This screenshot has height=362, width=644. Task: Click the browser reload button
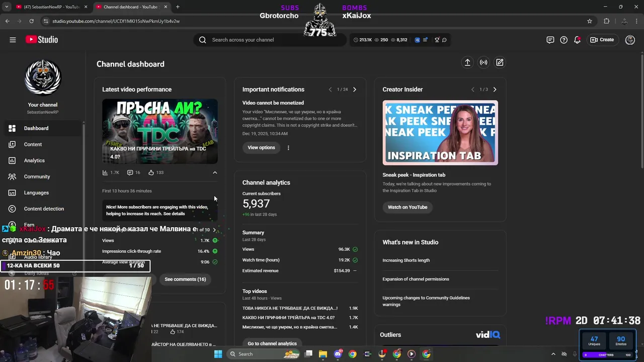pyautogui.click(x=31, y=21)
